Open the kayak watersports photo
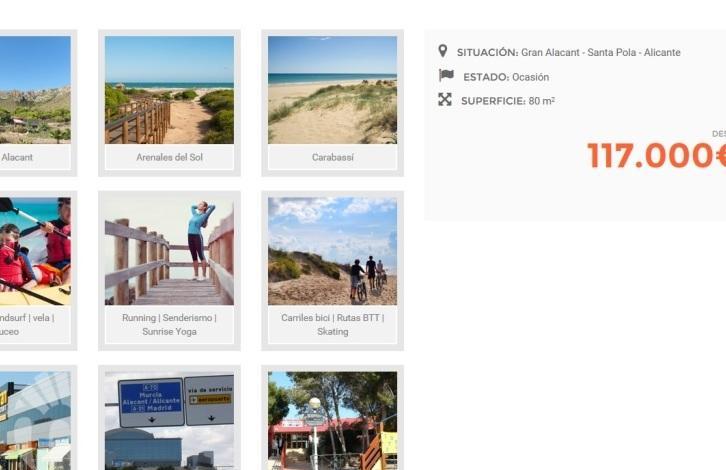 [35, 251]
